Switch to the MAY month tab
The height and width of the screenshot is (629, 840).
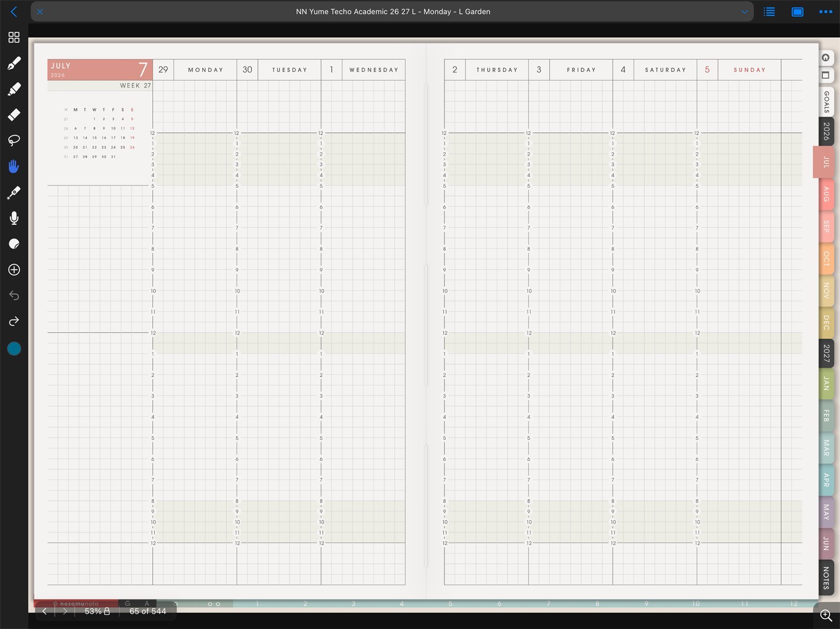[x=826, y=512]
